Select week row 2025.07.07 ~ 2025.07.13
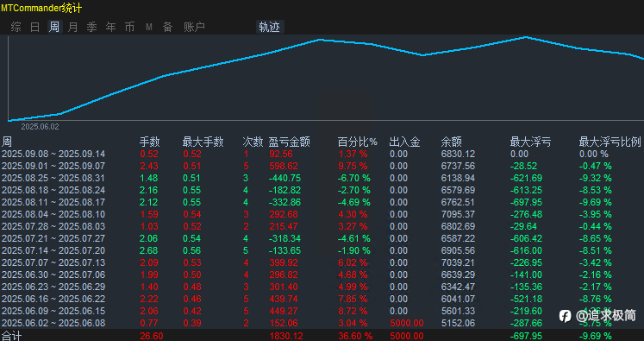This screenshot has height=341, width=644. [322, 262]
